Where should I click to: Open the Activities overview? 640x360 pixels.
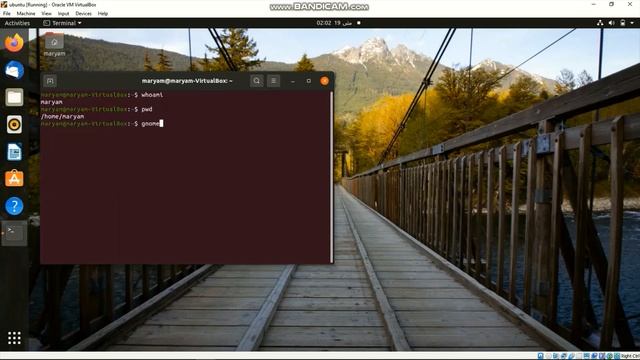17,23
